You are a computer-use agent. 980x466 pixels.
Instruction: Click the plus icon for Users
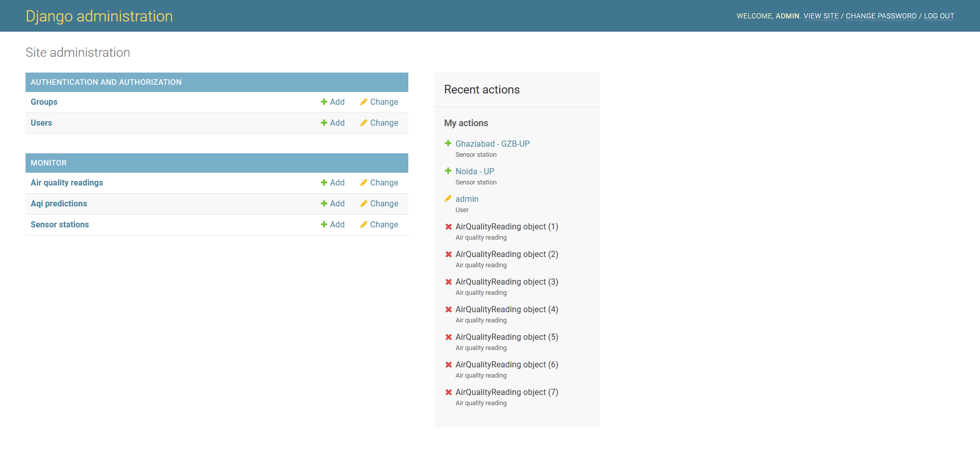coord(324,123)
